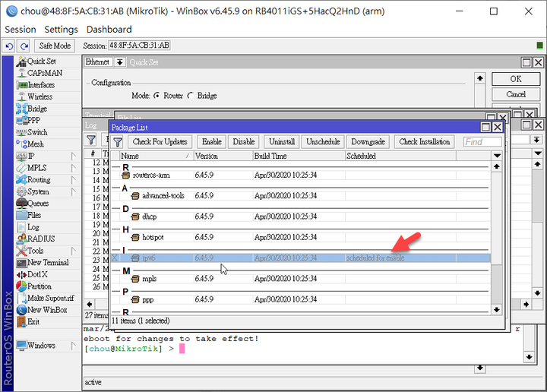547x392 pixels.
Task: Click the Downgrade button
Action: coord(368,142)
